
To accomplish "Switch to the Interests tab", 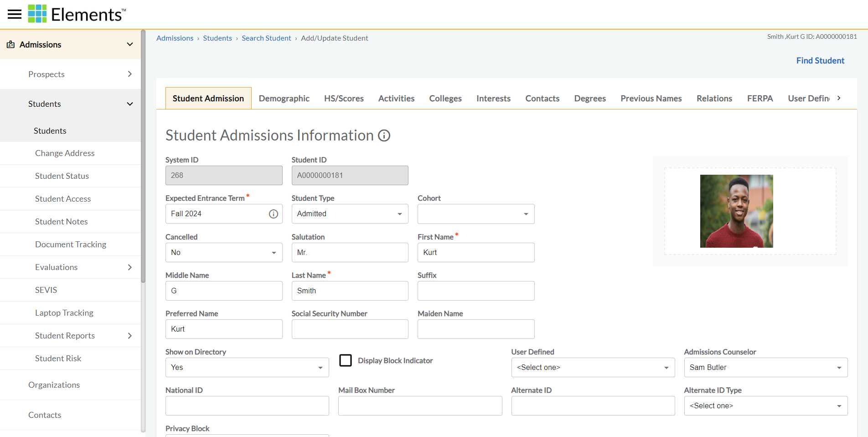I will [x=493, y=99].
